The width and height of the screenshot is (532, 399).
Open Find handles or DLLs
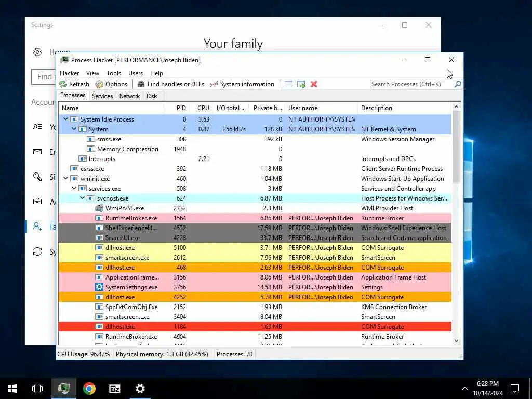click(x=170, y=84)
